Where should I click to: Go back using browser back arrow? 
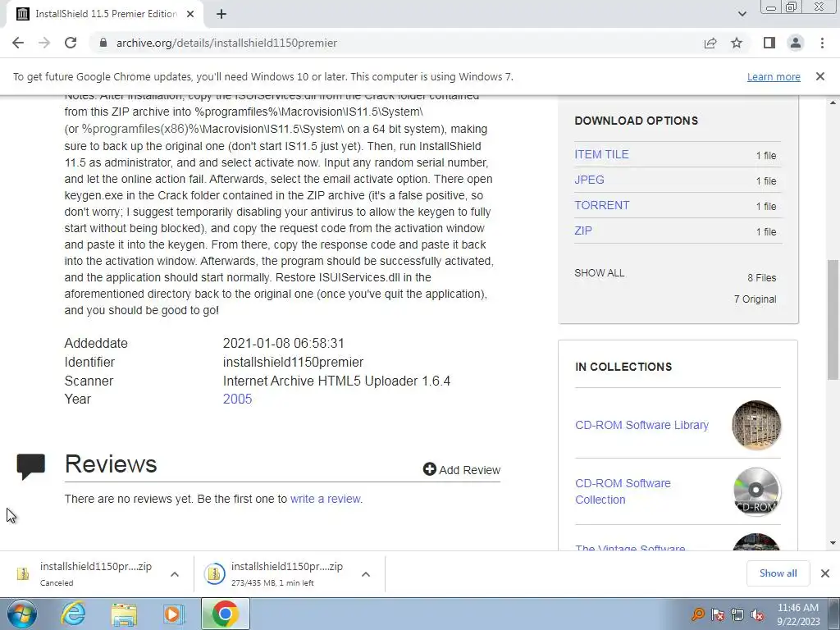point(18,43)
